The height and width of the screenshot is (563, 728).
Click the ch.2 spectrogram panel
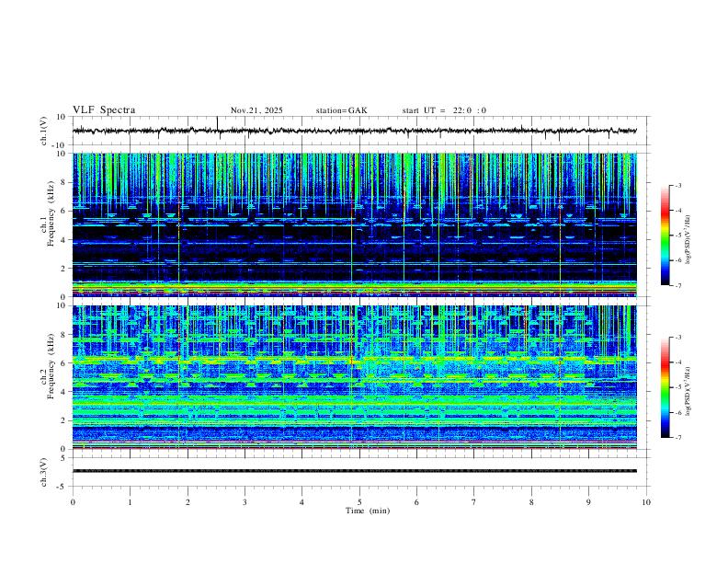pos(354,377)
